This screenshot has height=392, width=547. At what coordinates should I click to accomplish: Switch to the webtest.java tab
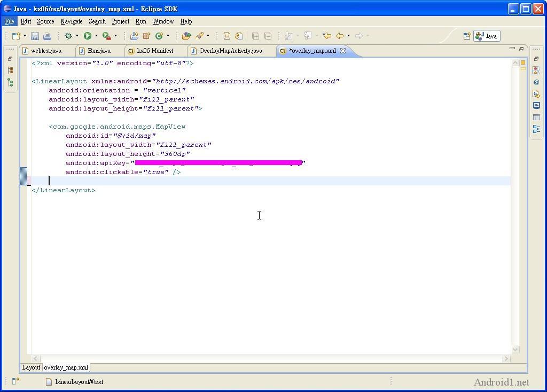click(46, 51)
